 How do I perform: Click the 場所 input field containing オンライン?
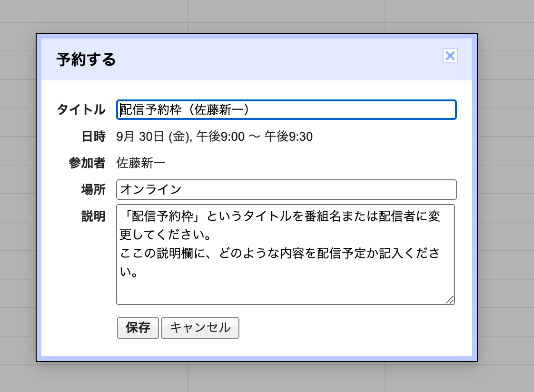(x=286, y=189)
